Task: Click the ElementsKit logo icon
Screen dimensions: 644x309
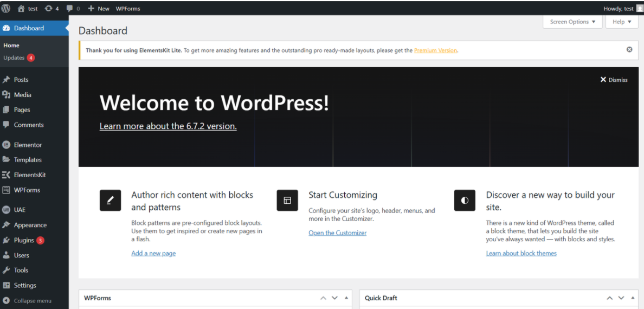Action: tap(6, 175)
